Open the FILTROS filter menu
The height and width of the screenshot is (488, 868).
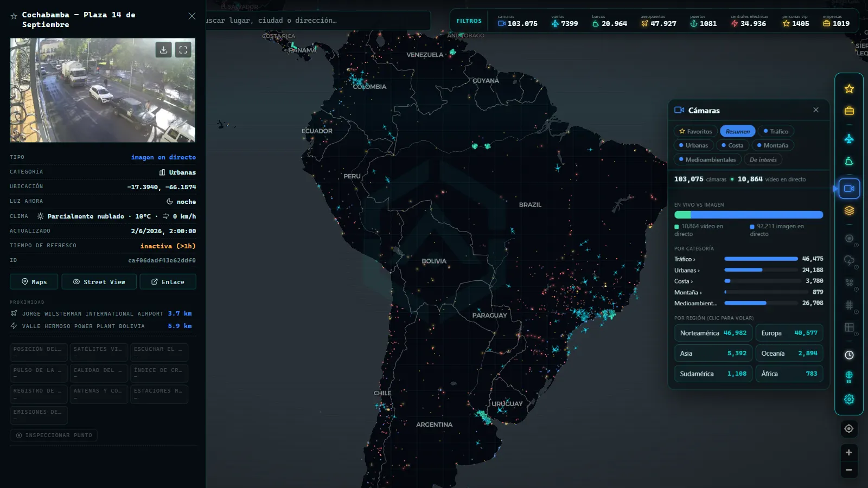point(469,21)
